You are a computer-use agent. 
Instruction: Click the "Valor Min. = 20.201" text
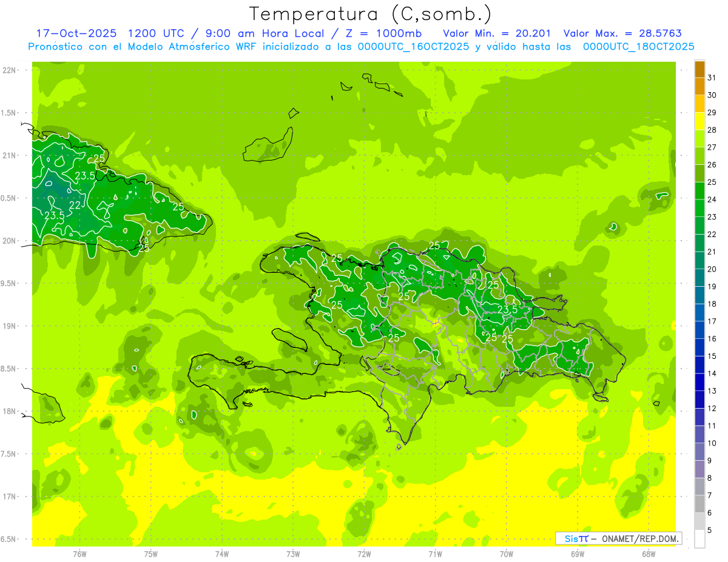497,33
